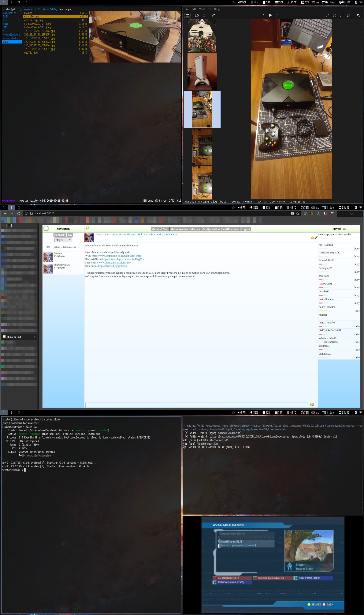364x615 pixels.
Task: Click the 88% microphone indicator
Action: tap(254, 2)
